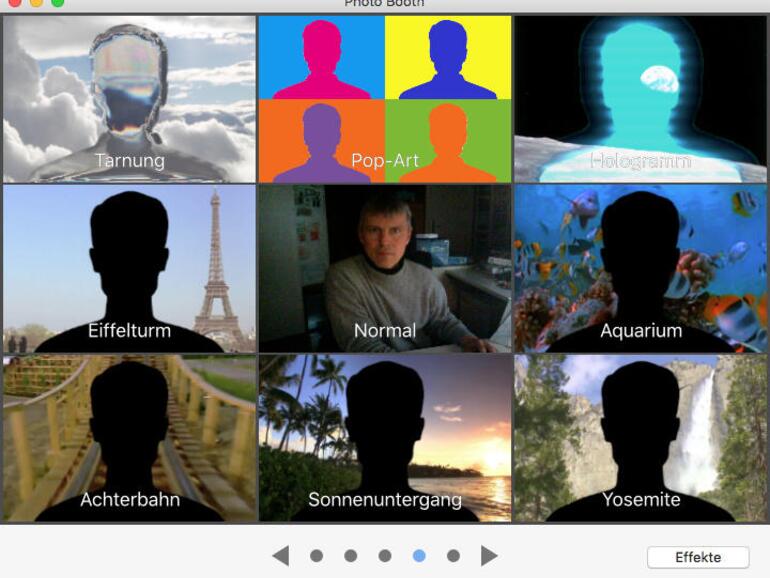Select the Sonnenuntergang background
770x578 pixels.
385,438
